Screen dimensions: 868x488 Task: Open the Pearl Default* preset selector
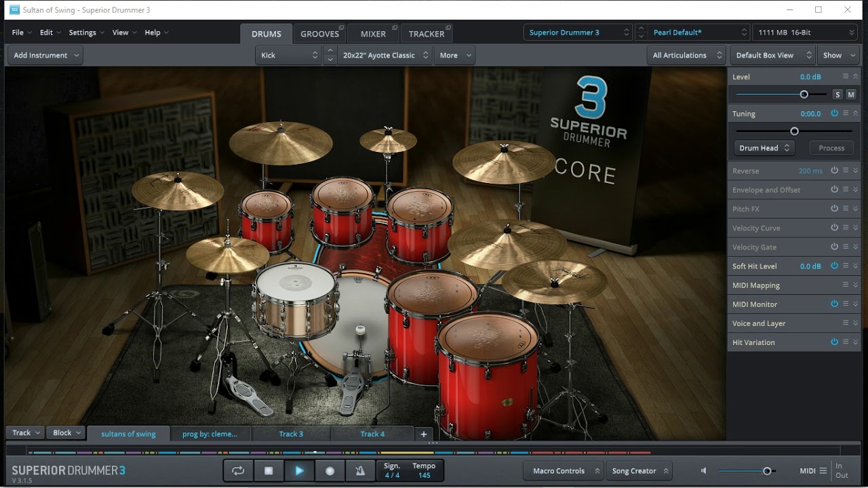pyautogui.click(x=698, y=33)
